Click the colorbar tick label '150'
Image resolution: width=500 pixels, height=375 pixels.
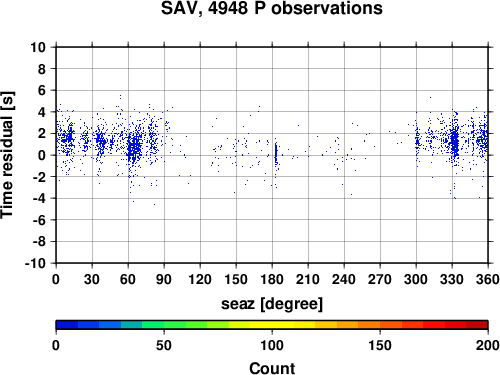[x=380, y=345]
